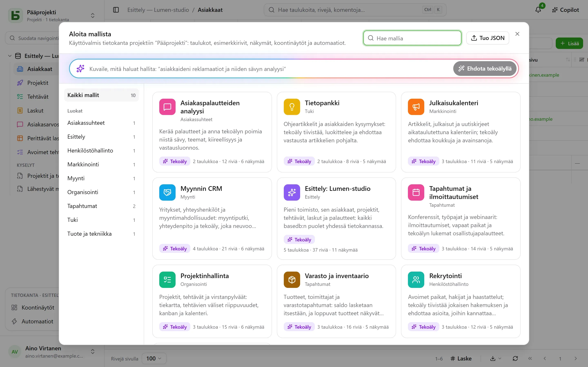Viewport: 588px width, 367px height.
Task: Click the Asiakaspalautteiden analyysi pink chat icon
Action: [167, 107]
